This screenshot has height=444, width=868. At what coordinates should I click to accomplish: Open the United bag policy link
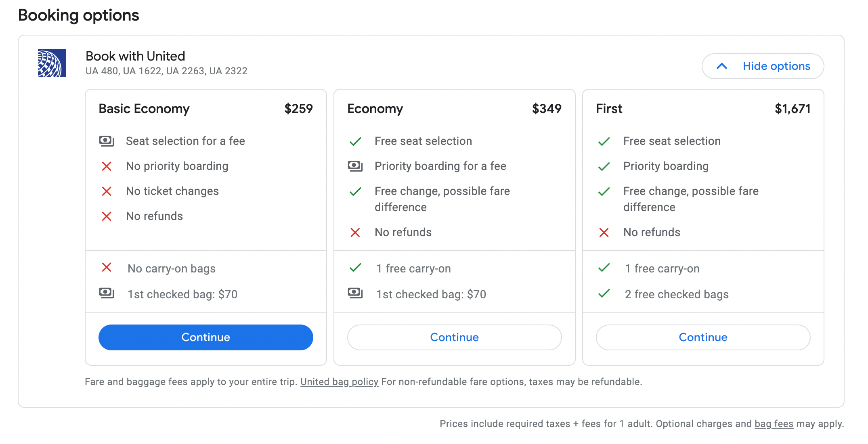coord(339,382)
